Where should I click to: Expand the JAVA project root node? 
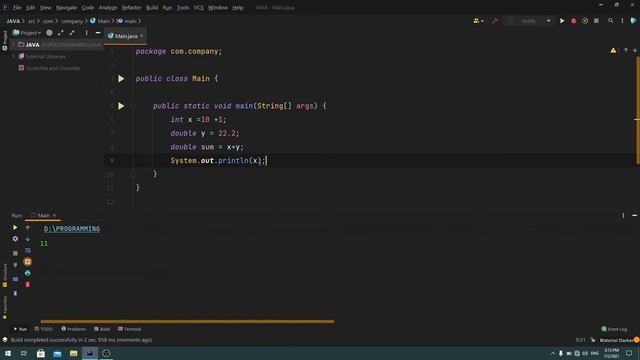point(13,44)
